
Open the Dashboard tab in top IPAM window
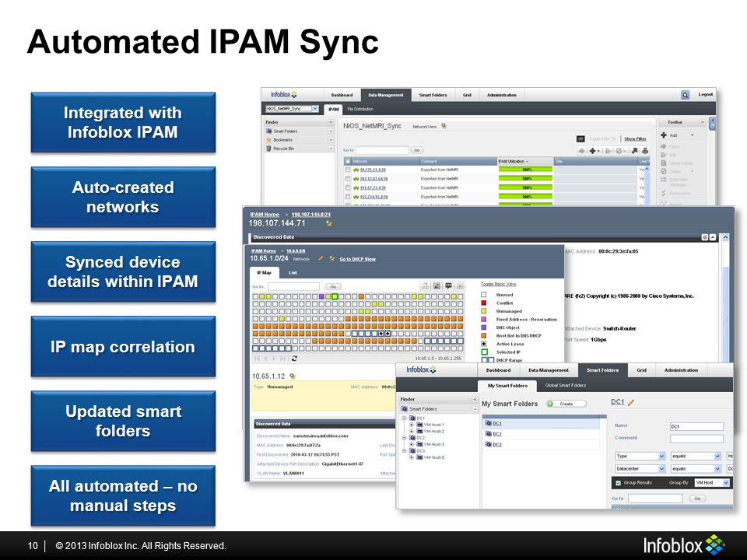click(342, 95)
